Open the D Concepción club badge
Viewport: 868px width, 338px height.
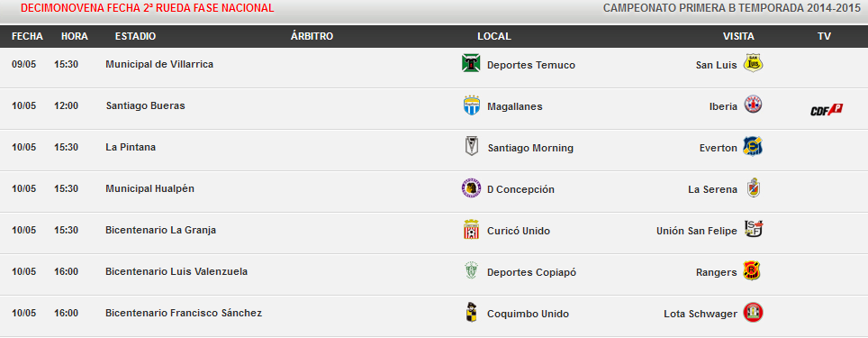pyautogui.click(x=471, y=188)
